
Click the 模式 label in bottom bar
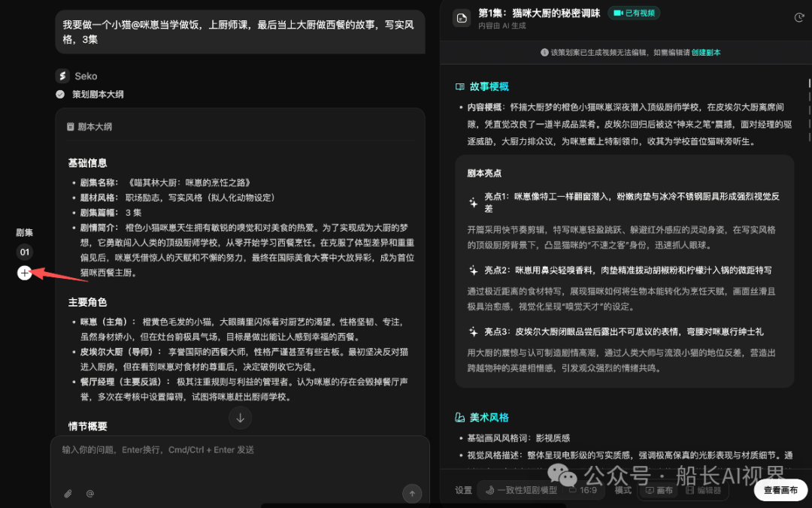623,490
